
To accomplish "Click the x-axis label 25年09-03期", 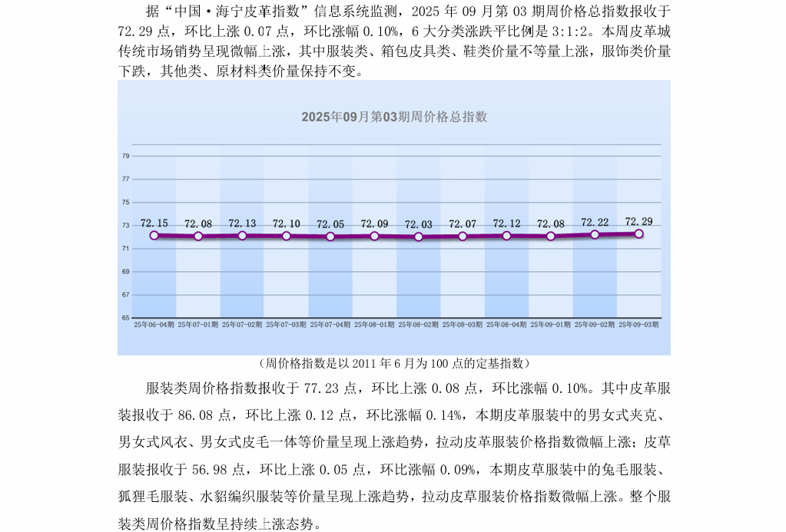I will [638, 325].
